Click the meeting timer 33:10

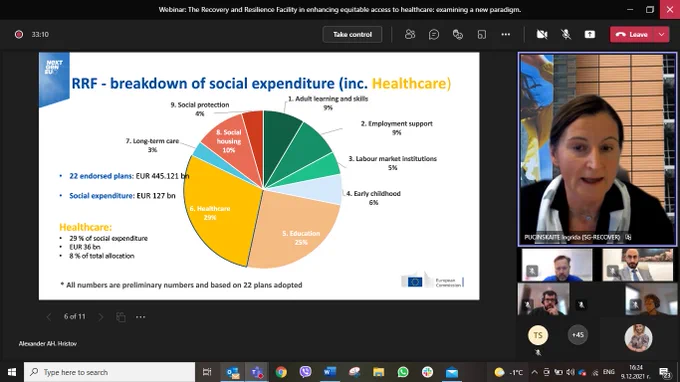point(40,34)
